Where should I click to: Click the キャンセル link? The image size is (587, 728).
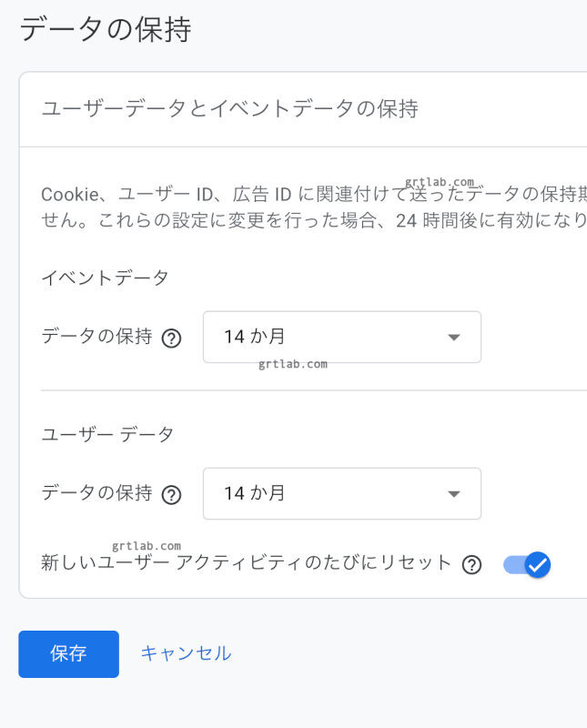pyautogui.click(x=186, y=653)
